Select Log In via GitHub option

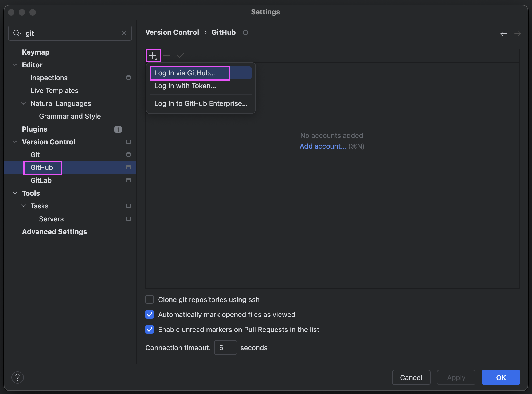pos(185,73)
